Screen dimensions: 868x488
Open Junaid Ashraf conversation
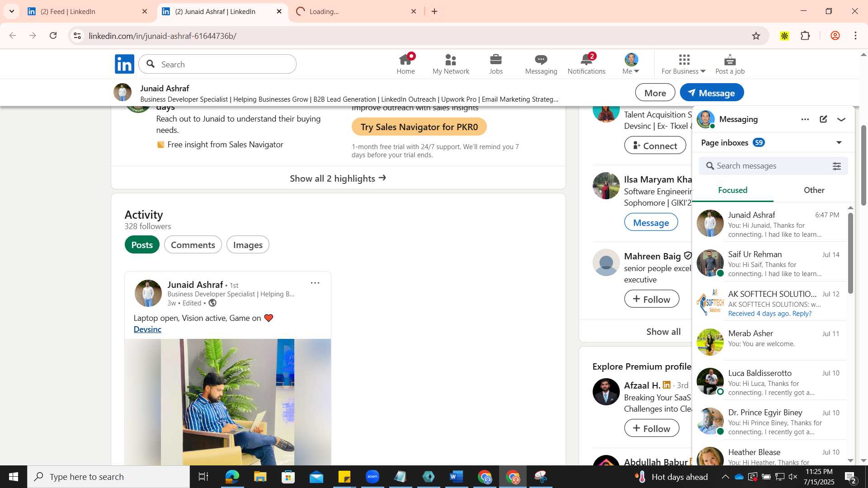[x=769, y=224]
